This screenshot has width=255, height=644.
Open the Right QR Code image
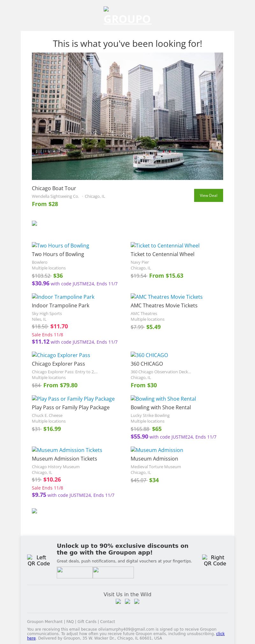click(215, 560)
